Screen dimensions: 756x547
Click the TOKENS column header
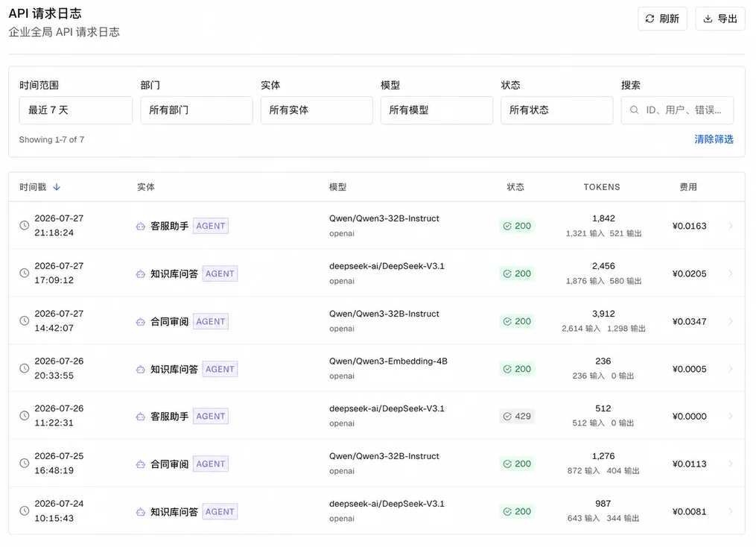(x=602, y=187)
